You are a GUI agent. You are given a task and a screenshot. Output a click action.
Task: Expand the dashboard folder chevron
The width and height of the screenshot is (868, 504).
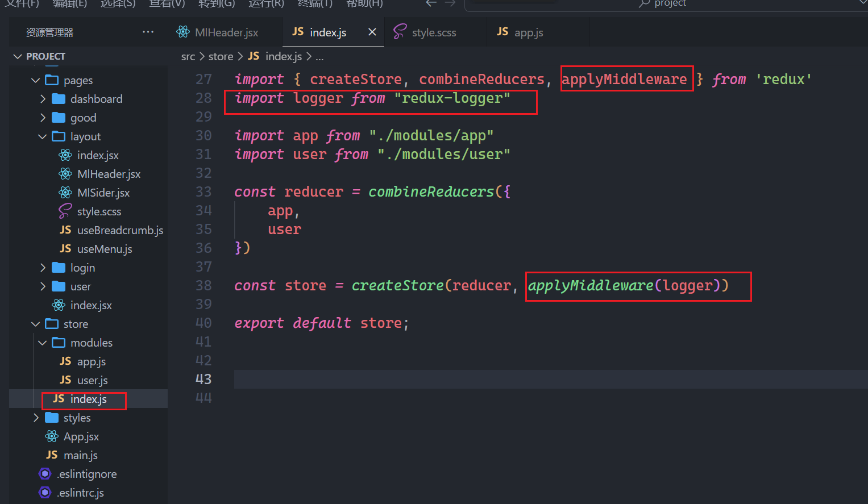(x=43, y=99)
